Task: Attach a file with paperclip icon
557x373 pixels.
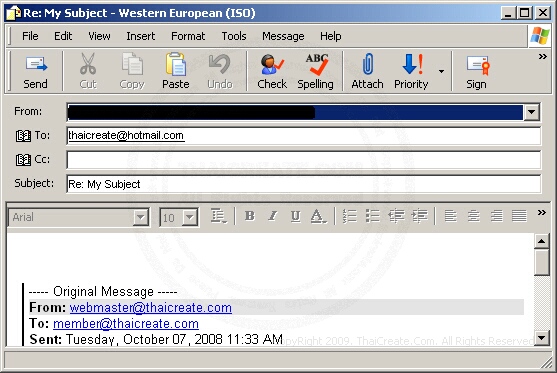Action: (x=367, y=71)
